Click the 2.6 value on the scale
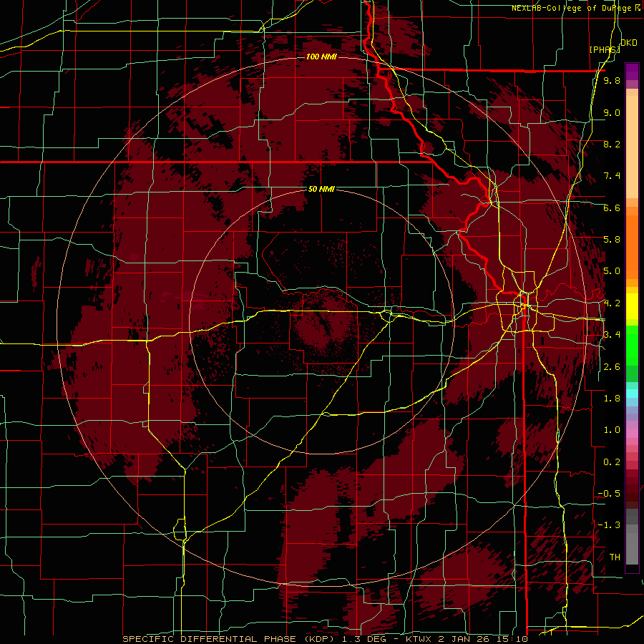The image size is (644, 644). tap(612, 366)
